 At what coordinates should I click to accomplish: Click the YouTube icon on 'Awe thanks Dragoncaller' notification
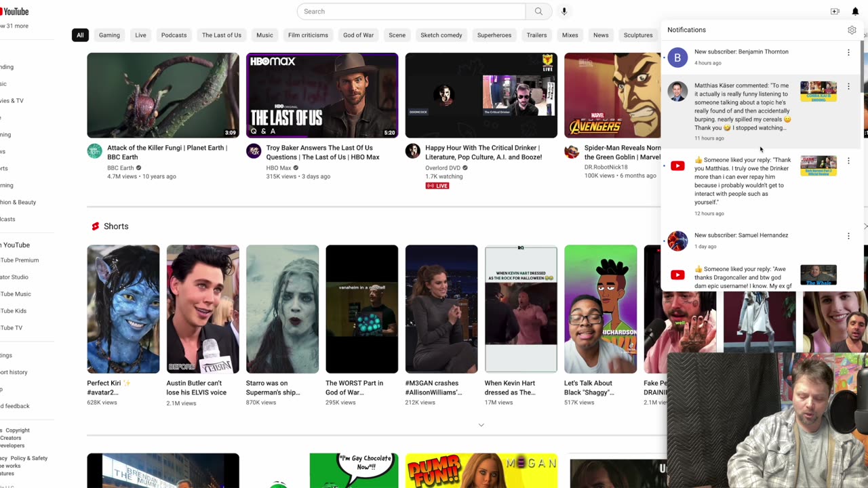click(677, 274)
